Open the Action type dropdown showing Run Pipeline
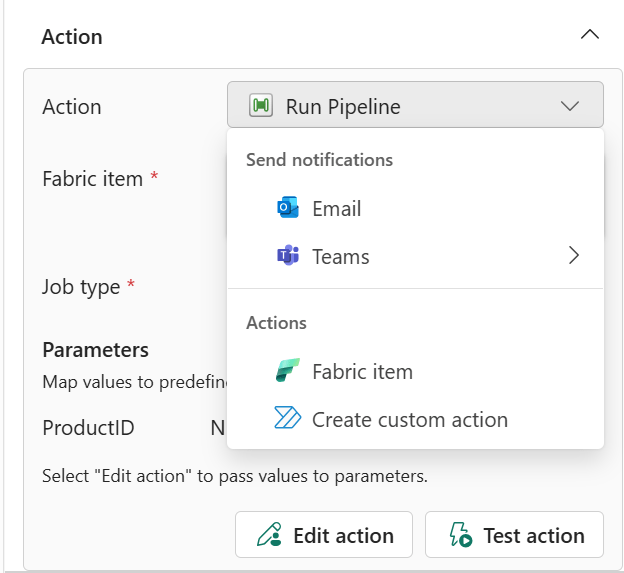624x573 pixels. point(414,106)
